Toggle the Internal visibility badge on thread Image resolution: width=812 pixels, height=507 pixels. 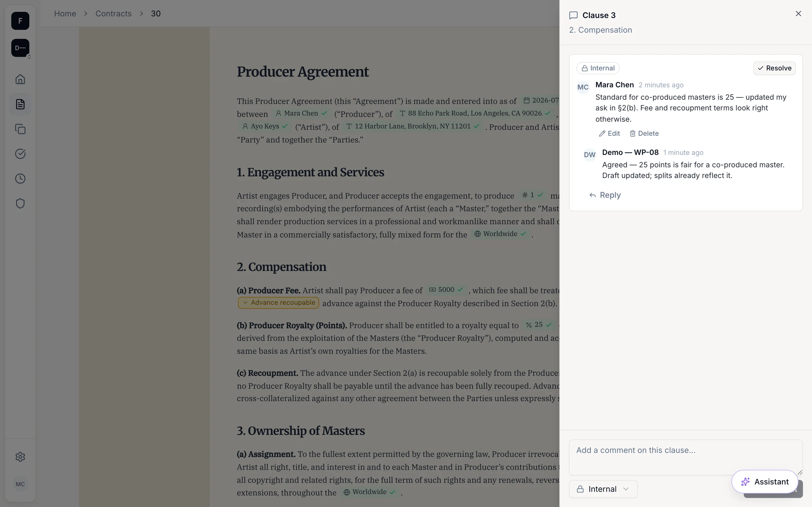598,68
